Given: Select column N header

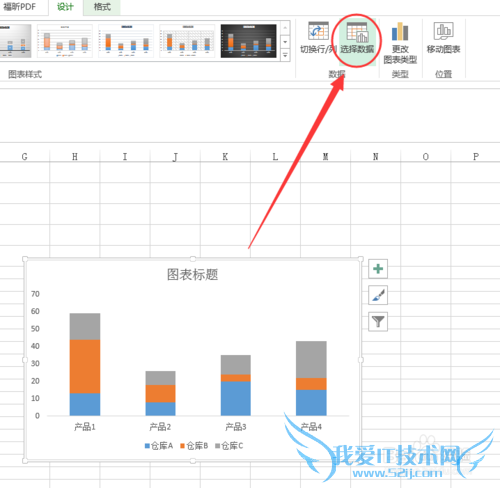Looking at the screenshot, I should tap(375, 156).
